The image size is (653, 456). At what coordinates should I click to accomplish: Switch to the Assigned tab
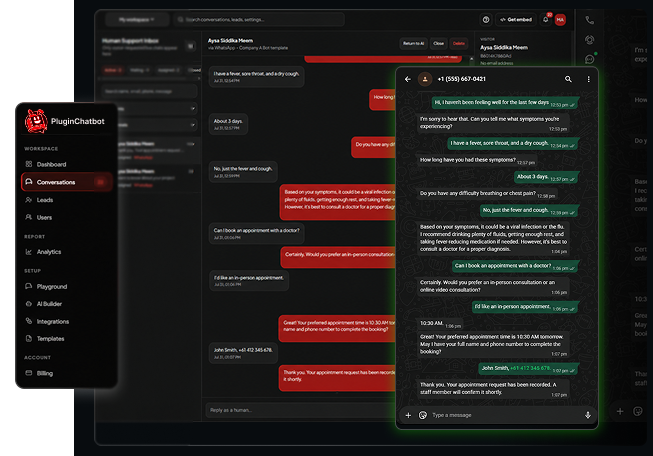169,70
